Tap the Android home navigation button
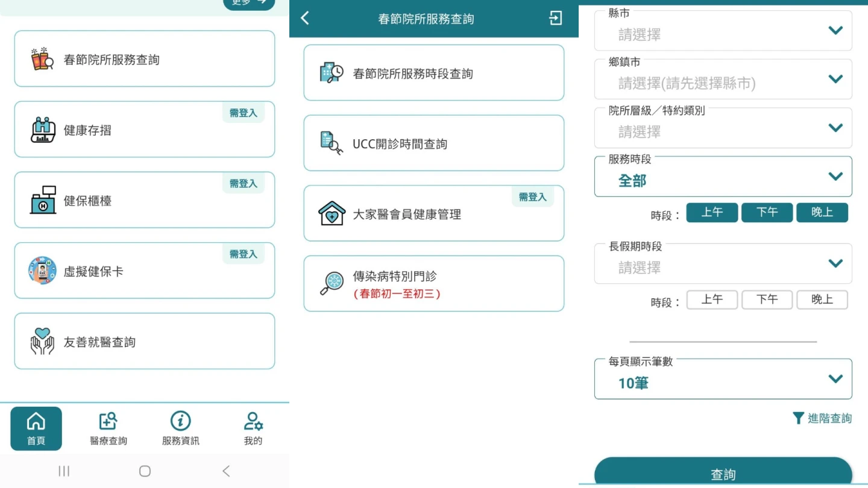Image resolution: width=868 pixels, height=488 pixels. pyautogui.click(x=145, y=471)
